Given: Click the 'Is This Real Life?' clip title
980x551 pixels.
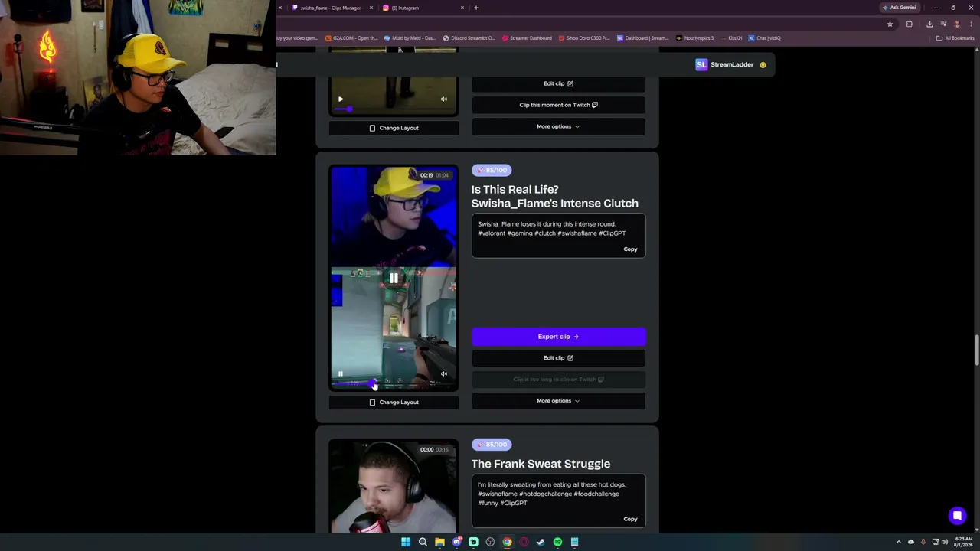Looking at the screenshot, I should 554,197.
